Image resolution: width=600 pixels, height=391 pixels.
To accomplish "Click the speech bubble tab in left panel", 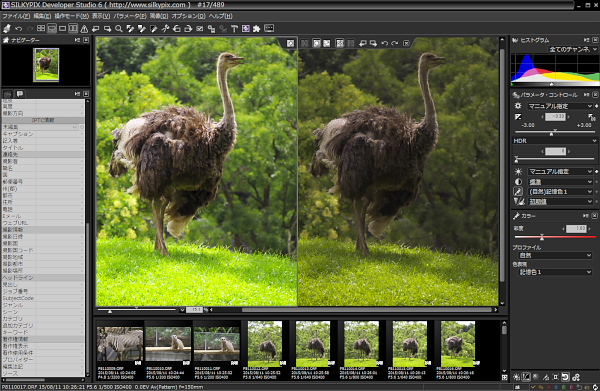I will pyautogui.click(x=20, y=94).
